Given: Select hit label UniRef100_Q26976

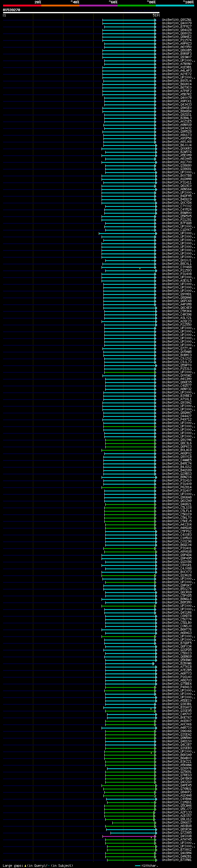Looking at the screenshot, I should point(177,768).
